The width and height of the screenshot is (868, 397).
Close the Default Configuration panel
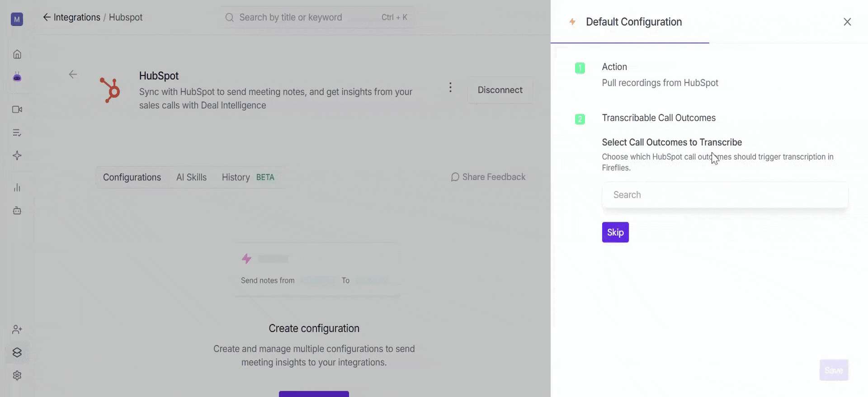pos(847,22)
